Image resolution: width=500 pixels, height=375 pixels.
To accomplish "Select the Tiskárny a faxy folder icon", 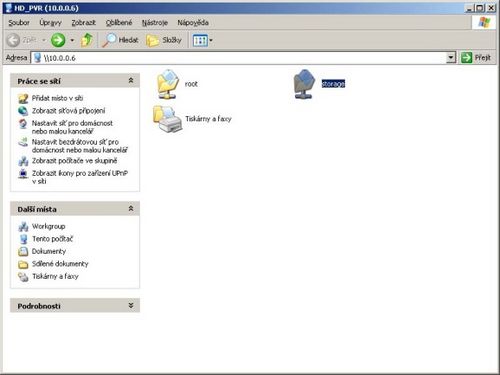I will click(x=168, y=119).
